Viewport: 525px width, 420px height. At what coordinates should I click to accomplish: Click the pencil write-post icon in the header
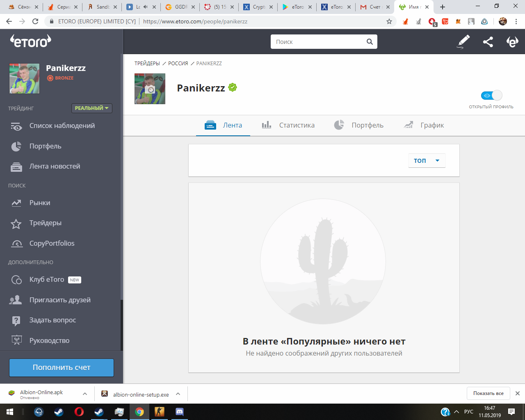[x=463, y=41]
